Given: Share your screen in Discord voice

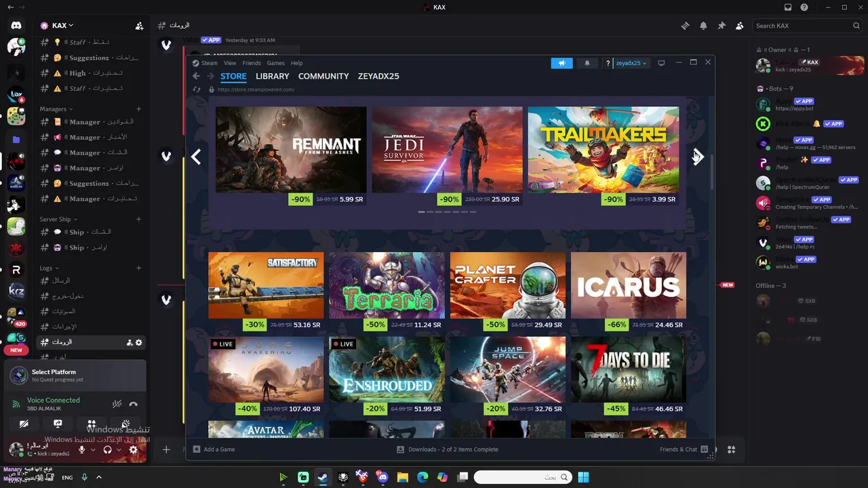Looking at the screenshot, I should pyautogui.click(x=58, y=424).
